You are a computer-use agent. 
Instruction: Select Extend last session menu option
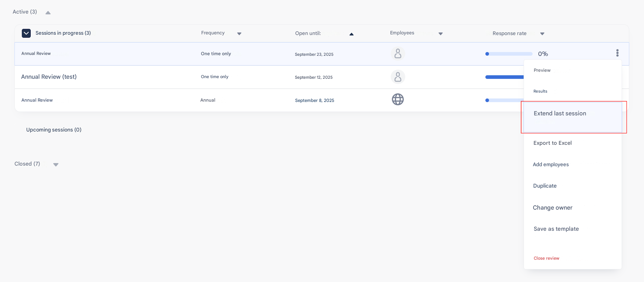pos(560,113)
